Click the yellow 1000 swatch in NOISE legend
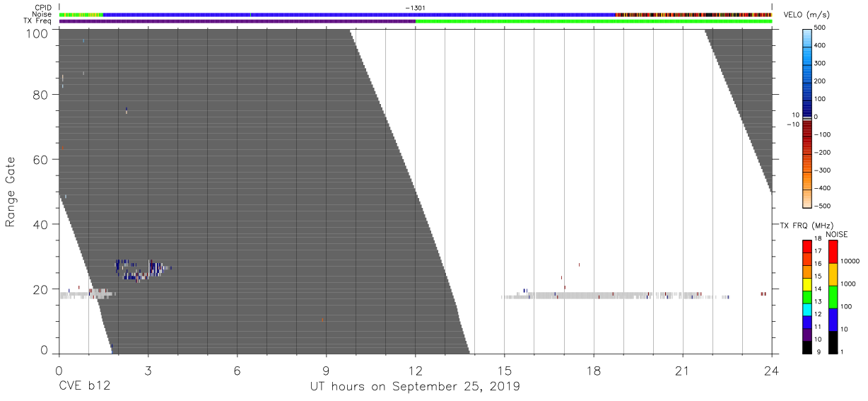Screen dimensions: 868x401 coord(832,274)
